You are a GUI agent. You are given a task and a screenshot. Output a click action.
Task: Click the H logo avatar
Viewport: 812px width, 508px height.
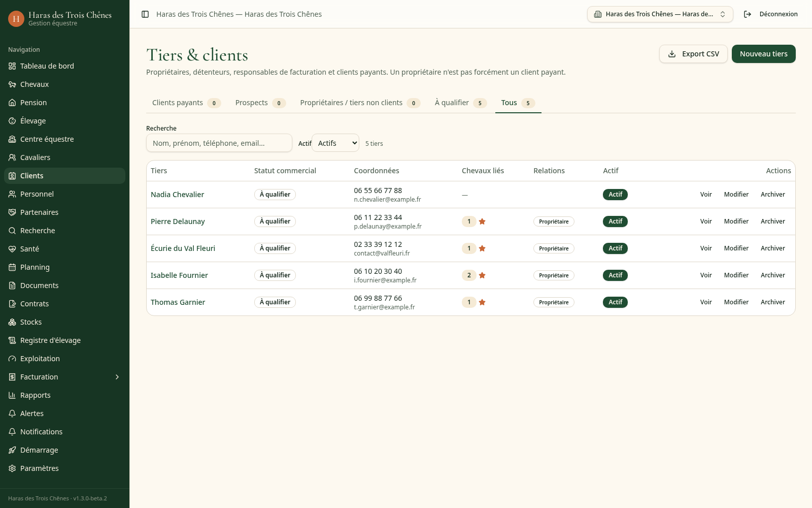[x=16, y=19]
